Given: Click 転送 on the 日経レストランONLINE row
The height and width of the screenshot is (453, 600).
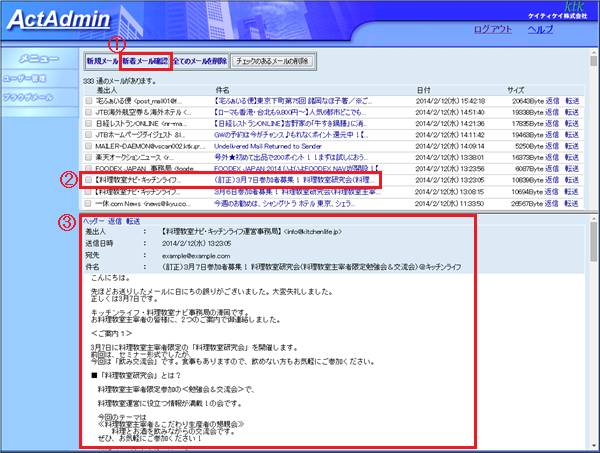Looking at the screenshot, I should 572,124.
